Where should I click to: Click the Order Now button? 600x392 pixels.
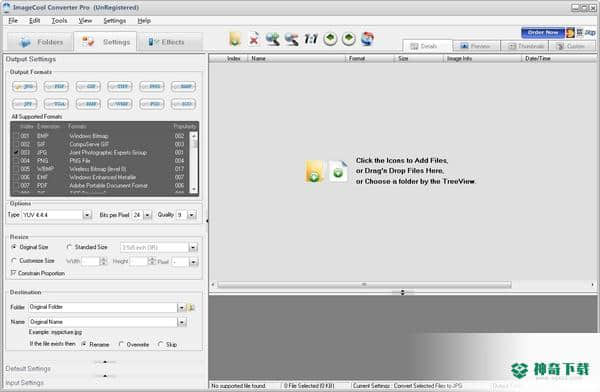(543, 33)
